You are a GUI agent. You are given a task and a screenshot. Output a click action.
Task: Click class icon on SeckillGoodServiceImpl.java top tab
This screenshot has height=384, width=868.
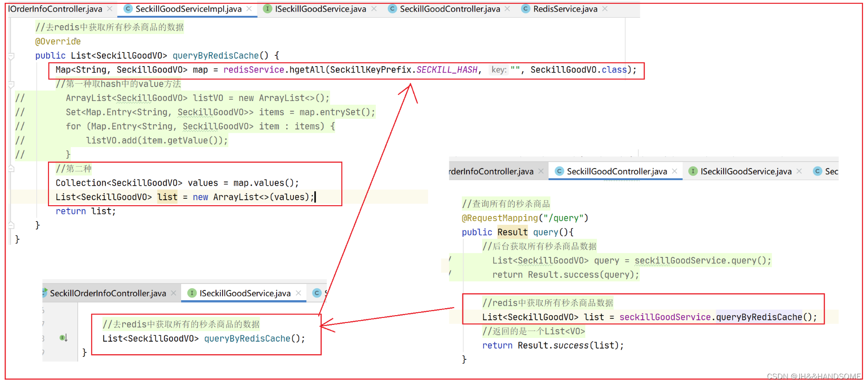click(128, 9)
